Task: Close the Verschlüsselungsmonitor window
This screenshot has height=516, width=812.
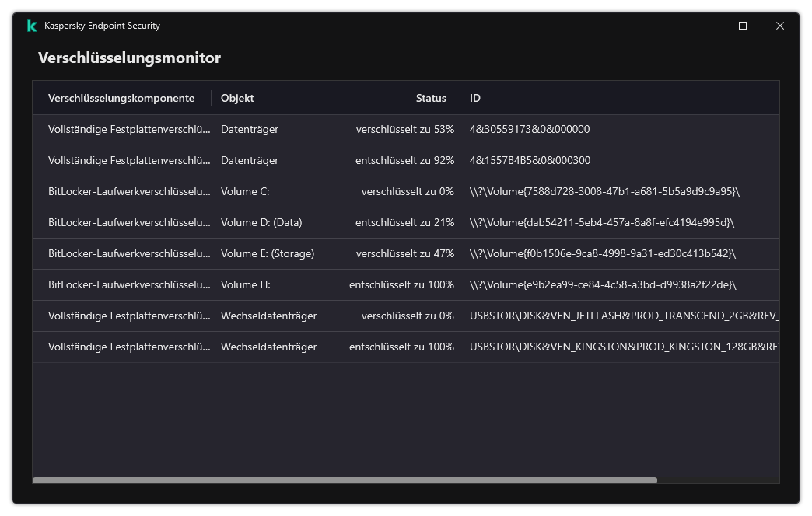Action: click(x=779, y=26)
